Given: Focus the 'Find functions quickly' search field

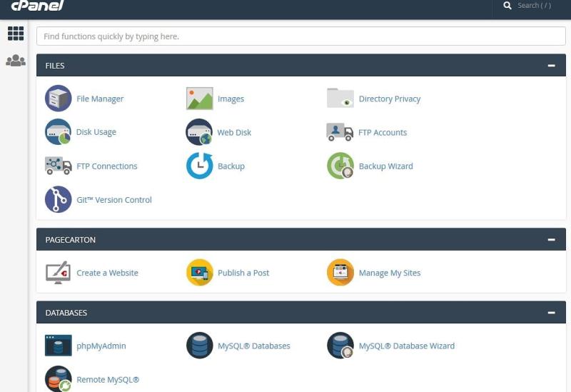Looking at the screenshot, I should 301,36.
